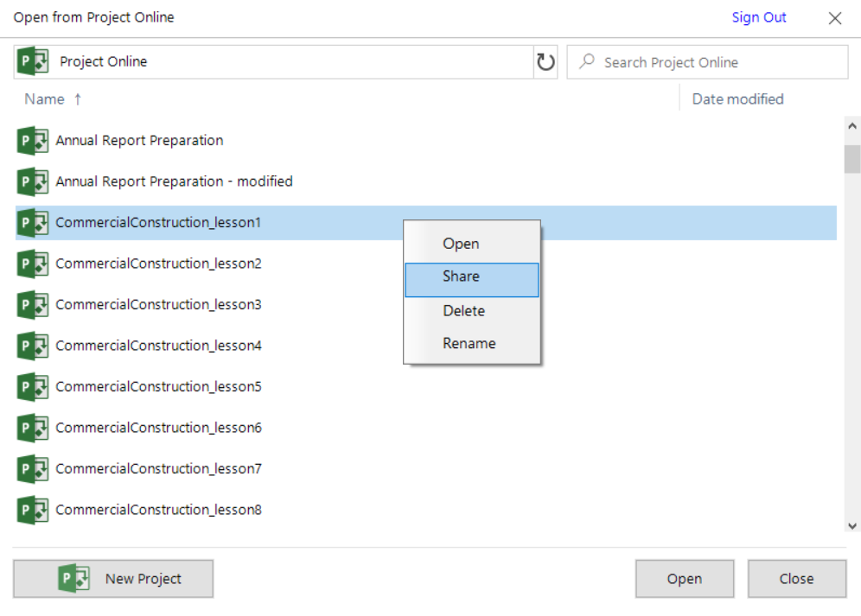Choose Delete from the context menu
Image resolution: width=861 pixels, height=616 pixels.
click(x=472, y=311)
